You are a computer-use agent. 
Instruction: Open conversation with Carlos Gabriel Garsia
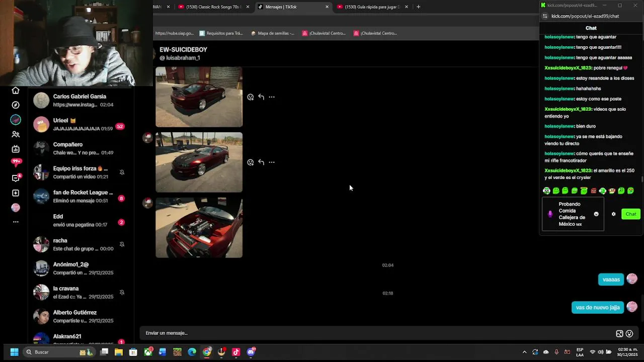tap(80, 100)
